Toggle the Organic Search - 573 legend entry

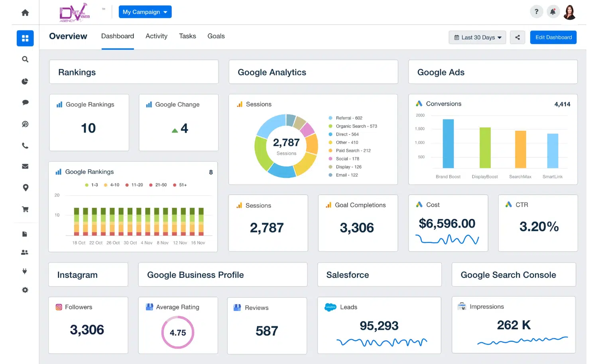[x=353, y=126]
